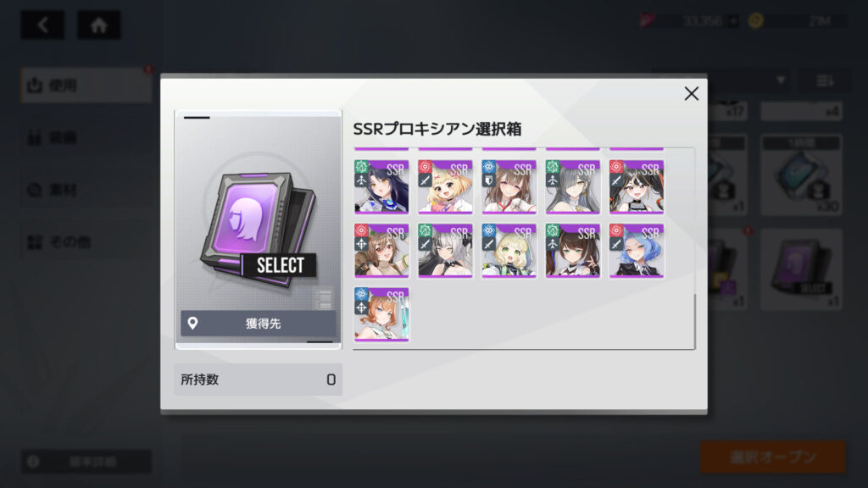Select the dark-haired SSR character in first row

(x=381, y=187)
